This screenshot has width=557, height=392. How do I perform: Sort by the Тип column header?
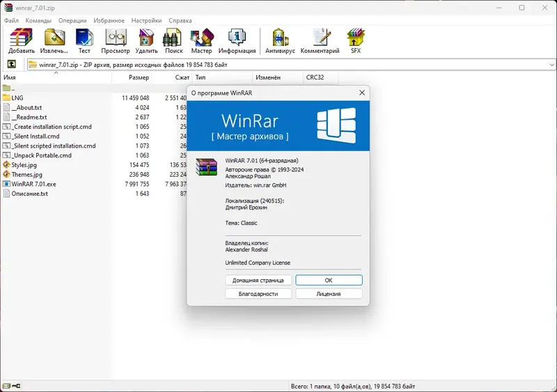coord(222,77)
